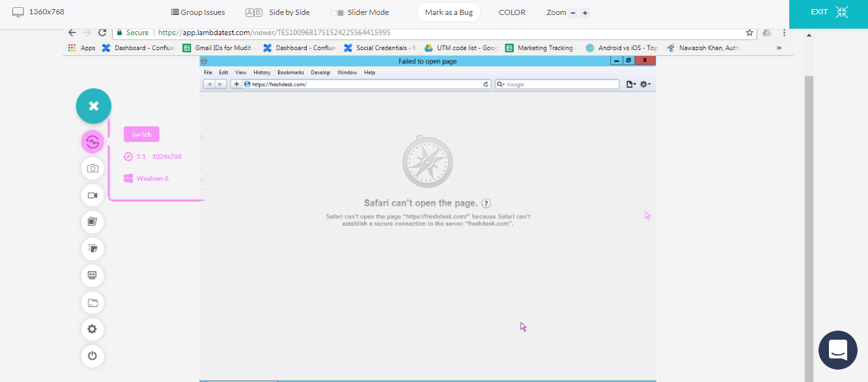
Task: Open Safari Window menu
Action: pos(347,72)
